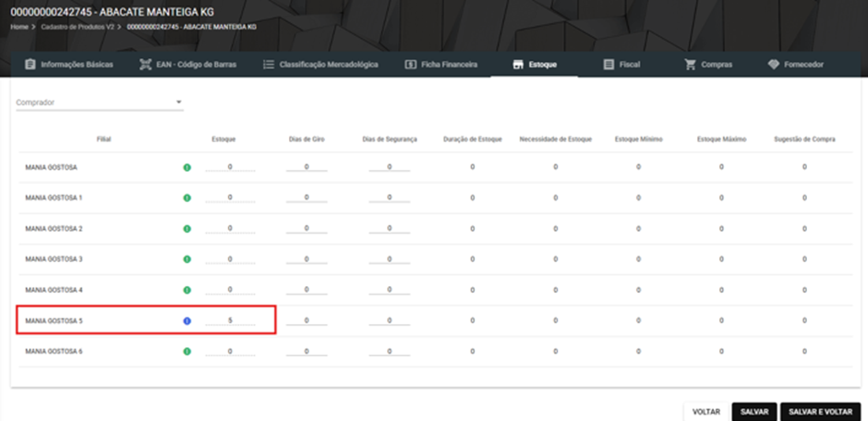Image resolution: width=868 pixels, height=421 pixels.
Task: Click the SALVAR button
Action: (x=754, y=412)
